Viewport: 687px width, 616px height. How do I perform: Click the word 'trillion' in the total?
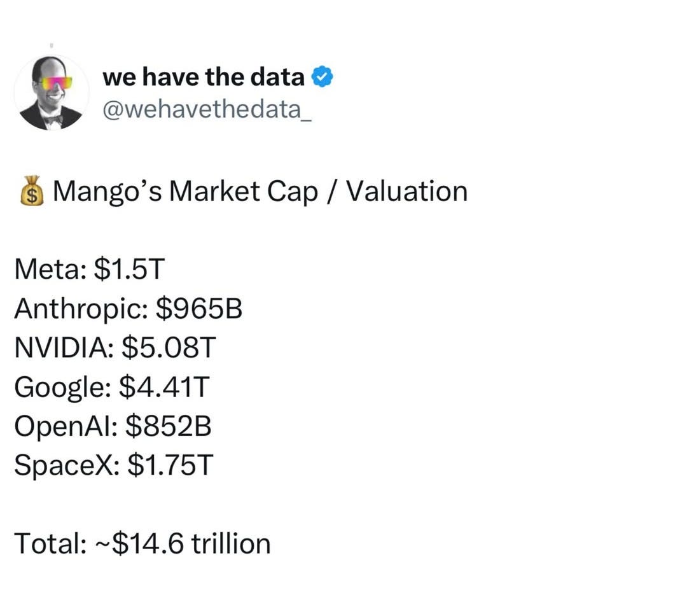pos(231,543)
